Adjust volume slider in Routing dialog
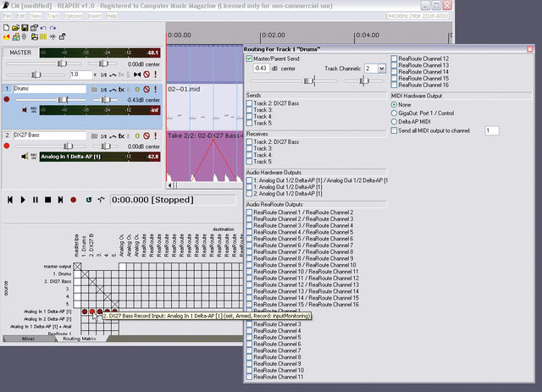Screen dimensions: 542x392 308,81
